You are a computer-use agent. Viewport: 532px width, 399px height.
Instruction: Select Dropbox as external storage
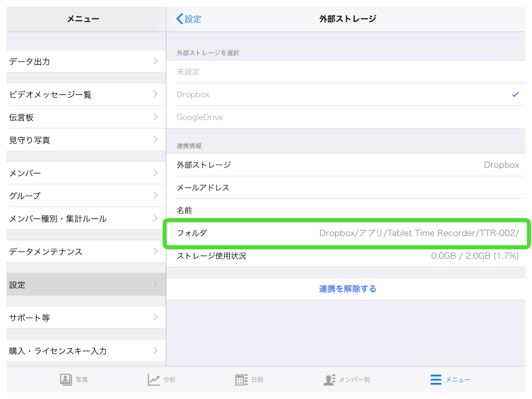(346, 94)
